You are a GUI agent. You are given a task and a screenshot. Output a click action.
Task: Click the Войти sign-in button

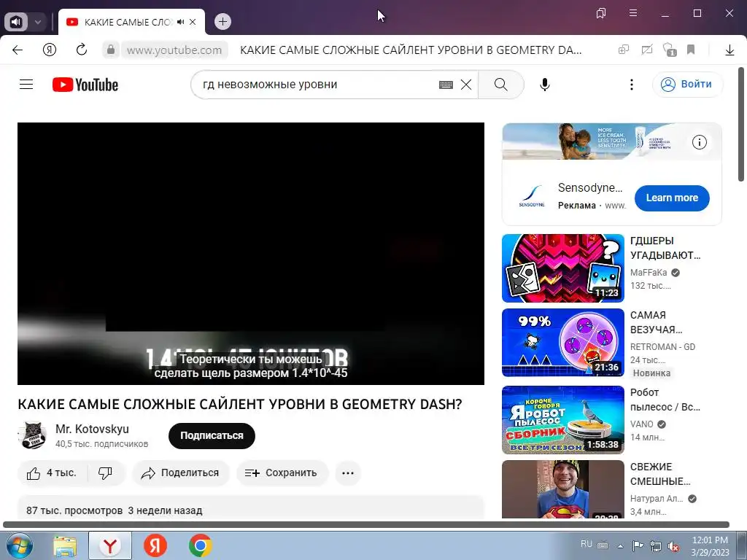687,85
